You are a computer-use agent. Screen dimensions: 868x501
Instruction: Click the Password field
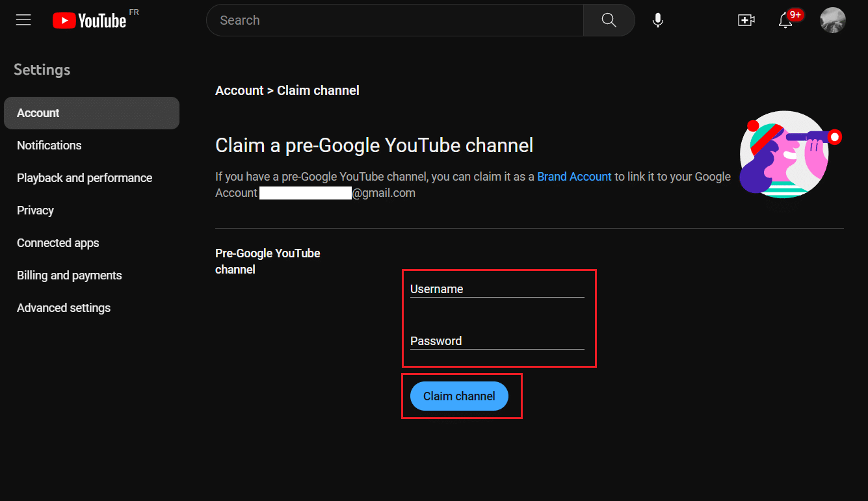tap(497, 341)
